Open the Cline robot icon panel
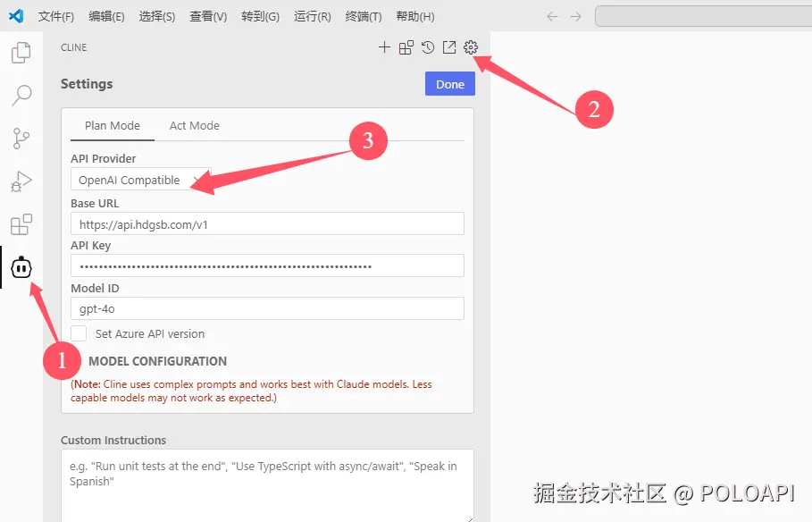This screenshot has width=812, height=522. [21, 267]
